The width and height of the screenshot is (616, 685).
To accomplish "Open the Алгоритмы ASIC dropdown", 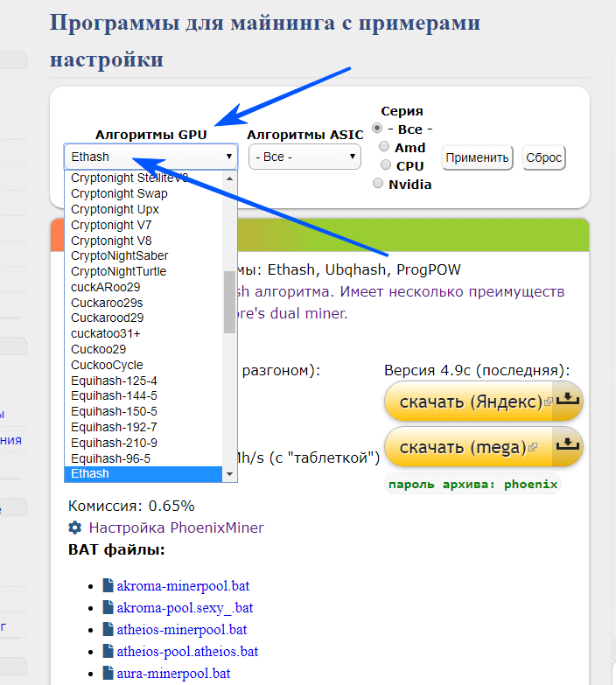I will [304, 157].
